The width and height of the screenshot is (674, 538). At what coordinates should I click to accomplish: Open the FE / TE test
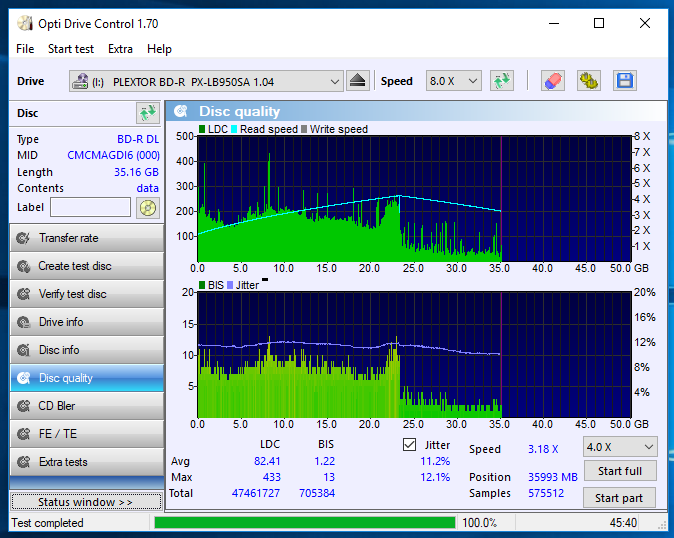tap(87, 434)
